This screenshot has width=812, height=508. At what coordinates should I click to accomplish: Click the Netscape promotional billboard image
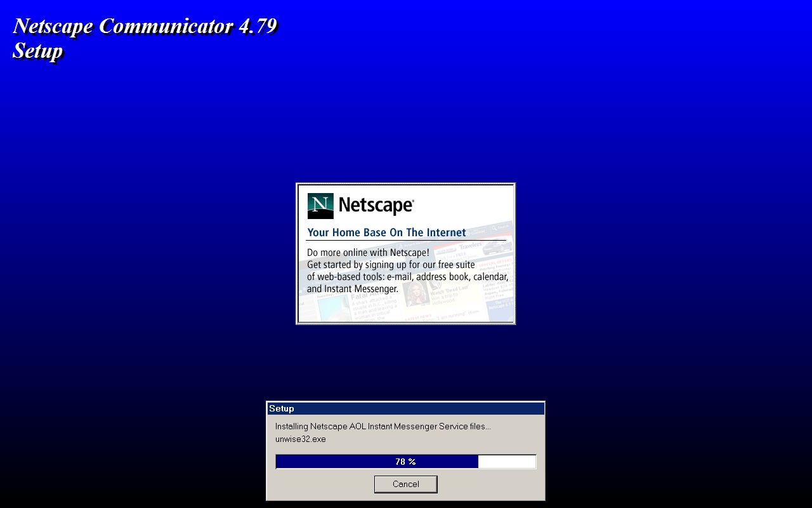406,254
